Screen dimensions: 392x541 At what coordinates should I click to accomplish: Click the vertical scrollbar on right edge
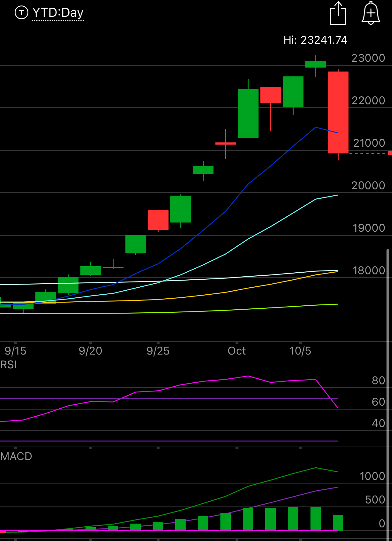(x=388, y=395)
